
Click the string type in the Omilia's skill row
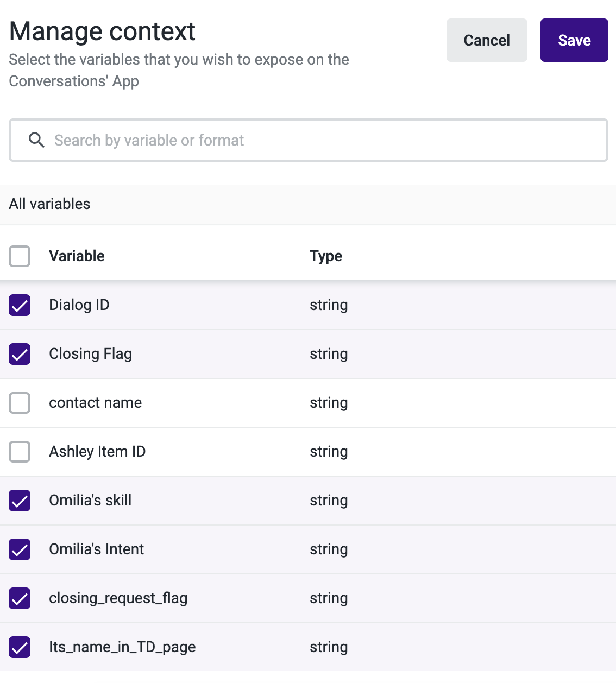329,501
